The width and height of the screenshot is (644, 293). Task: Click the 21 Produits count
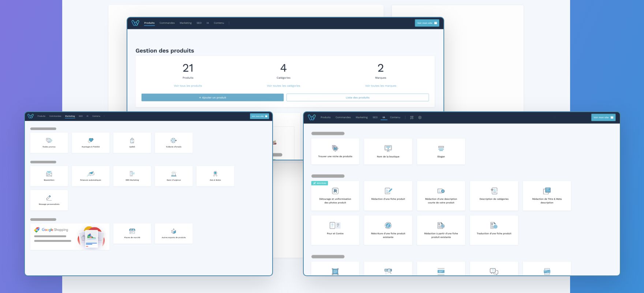188,68
